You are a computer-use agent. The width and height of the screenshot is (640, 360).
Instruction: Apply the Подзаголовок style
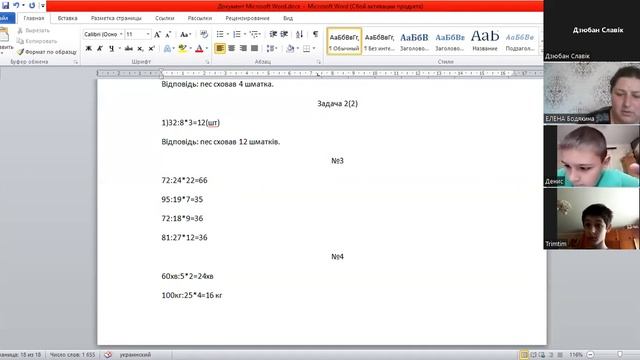click(x=520, y=41)
